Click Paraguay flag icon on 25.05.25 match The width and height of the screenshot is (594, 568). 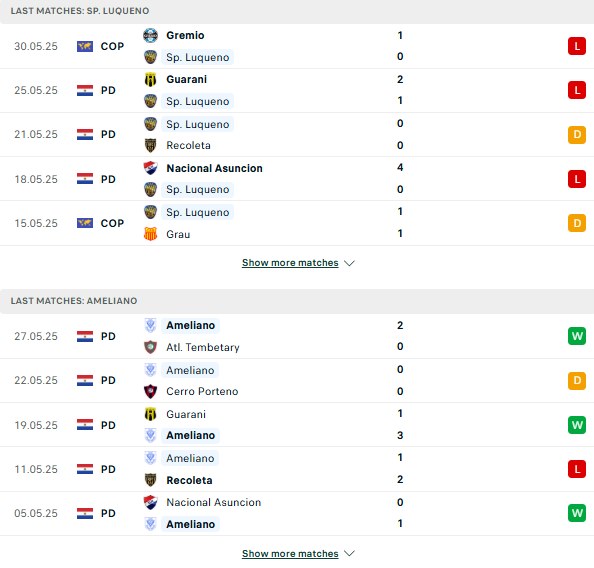[85, 90]
